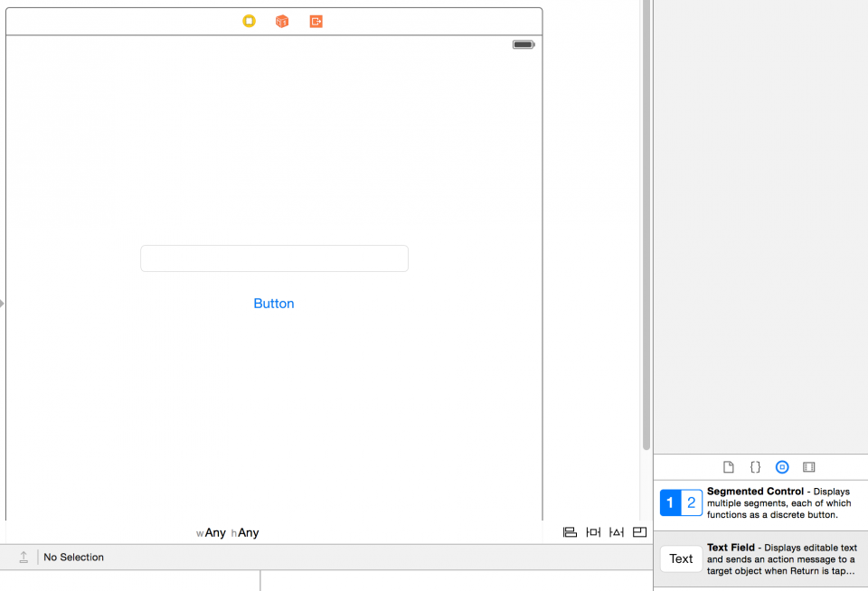868x591 pixels.
Task: Open the Code Snippet library
Action: coord(755,466)
